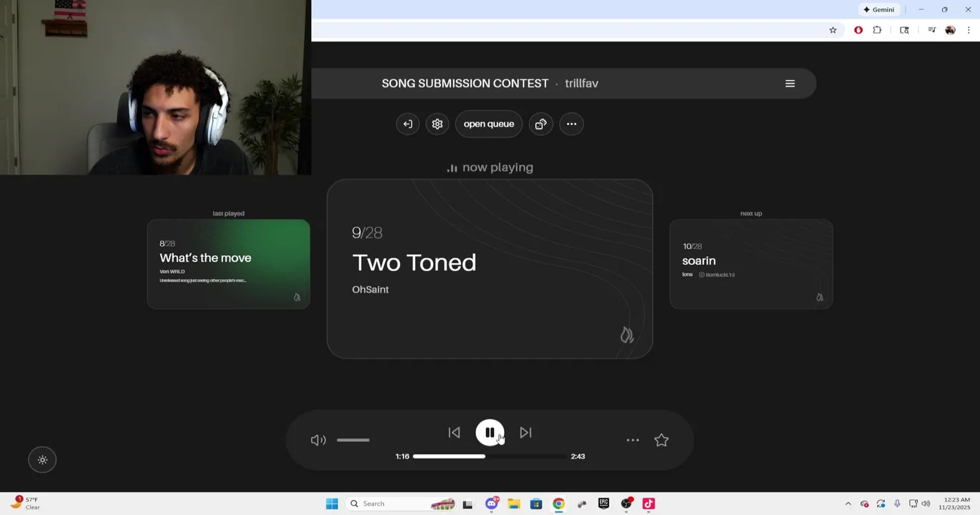980x515 pixels.
Task: Click the red ad-blocker extension icon
Action: pyautogui.click(x=858, y=30)
